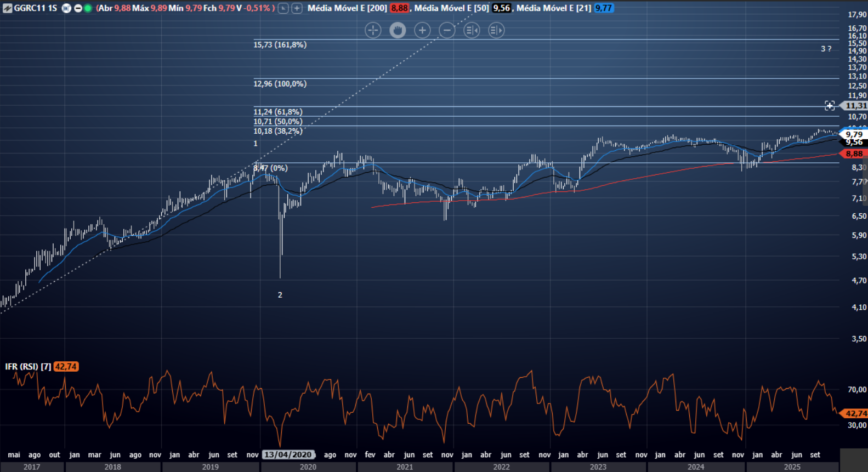Image resolution: width=868 pixels, height=472 pixels.
Task: Click the blue 9,77 moving average value badge
Action: [604, 8]
